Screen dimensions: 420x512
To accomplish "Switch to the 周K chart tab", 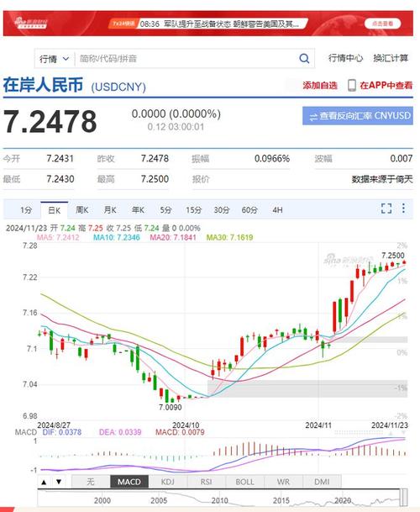I will tap(82, 210).
